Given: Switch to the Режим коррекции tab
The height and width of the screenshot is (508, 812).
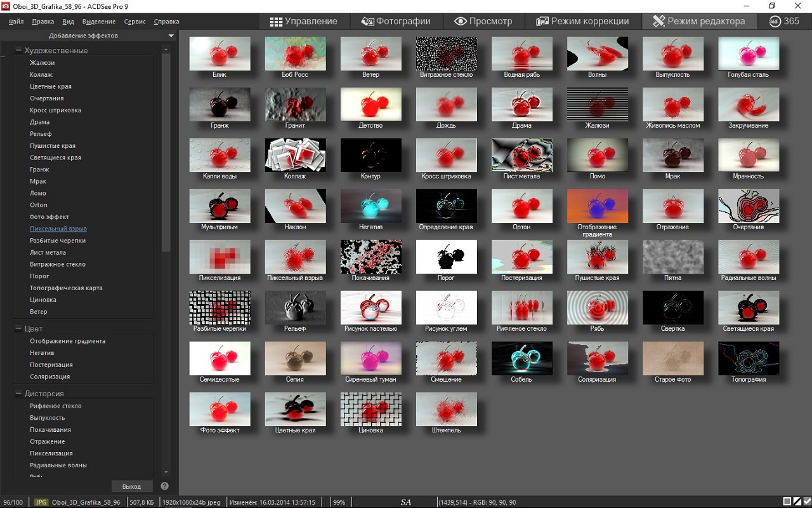Looking at the screenshot, I should click(x=582, y=21).
